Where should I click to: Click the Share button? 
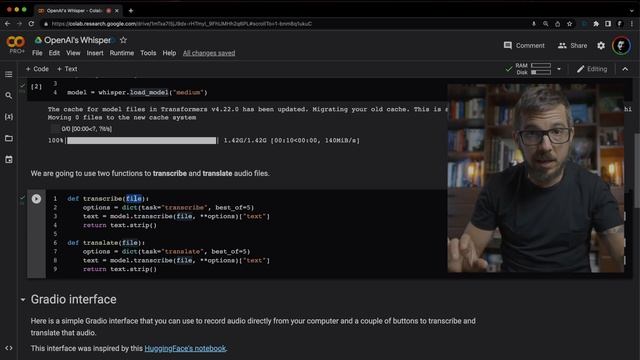pos(573,45)
